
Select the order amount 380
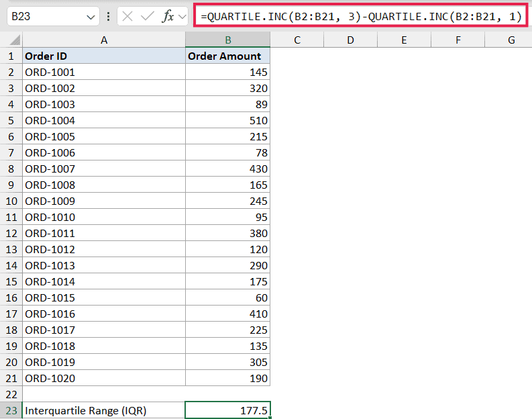pyautogui.click(x=227, y=233)
